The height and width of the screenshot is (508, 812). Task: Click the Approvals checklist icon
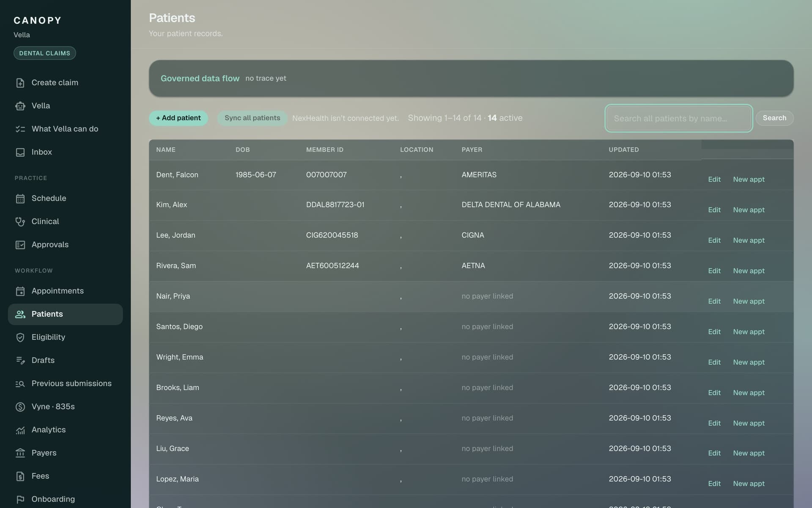[20, 245]
